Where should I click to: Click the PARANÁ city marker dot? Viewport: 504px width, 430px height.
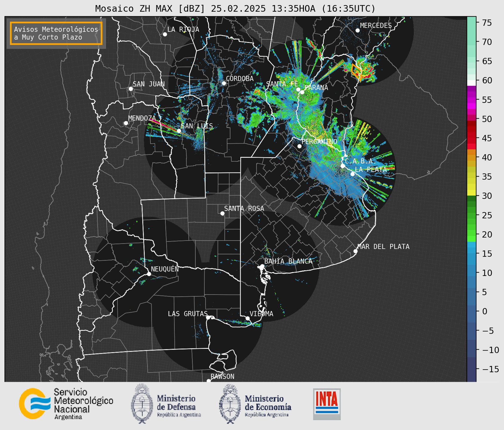point(302,92)
